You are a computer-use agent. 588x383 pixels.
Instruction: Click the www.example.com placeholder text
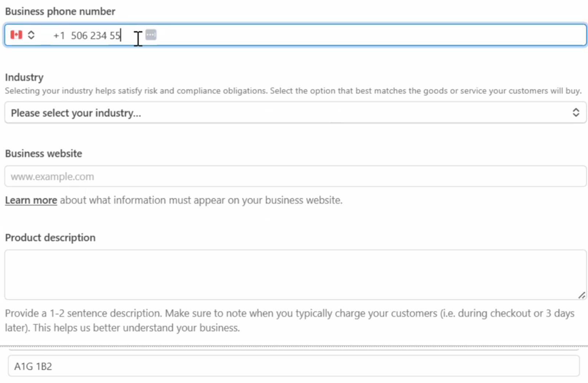pyautogui.click(x=52, y=177)
